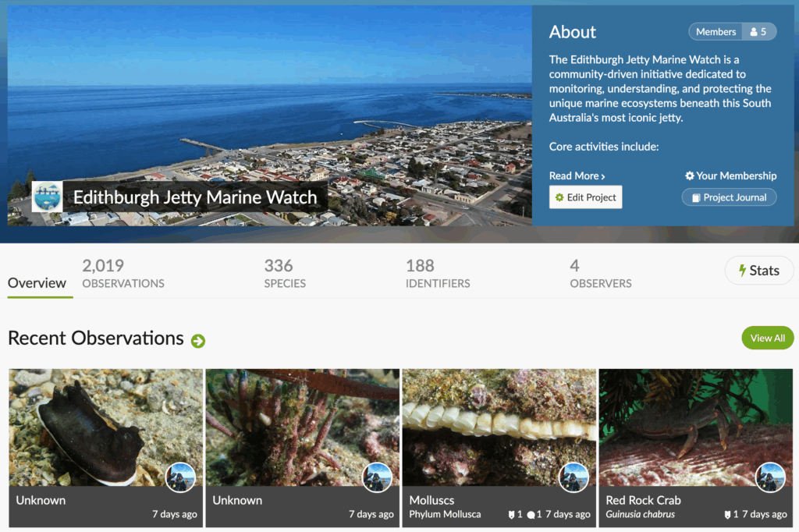Click comments count icon on Molluscs card

(x=531, y=515)
